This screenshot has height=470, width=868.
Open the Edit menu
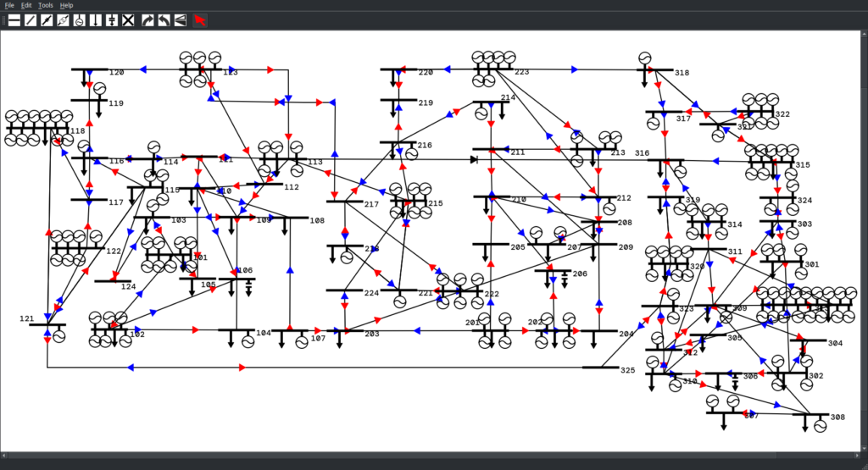[x=26, y=5]
